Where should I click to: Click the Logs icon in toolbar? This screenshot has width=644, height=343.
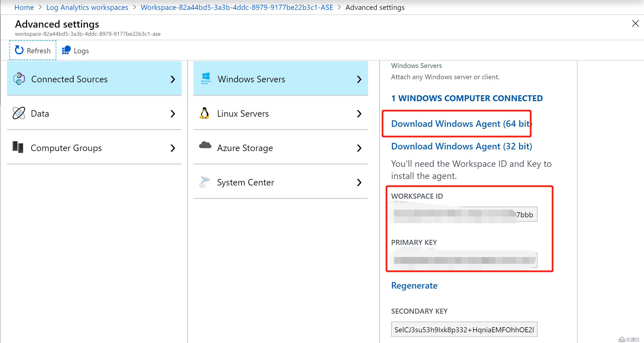click(66, 50)
